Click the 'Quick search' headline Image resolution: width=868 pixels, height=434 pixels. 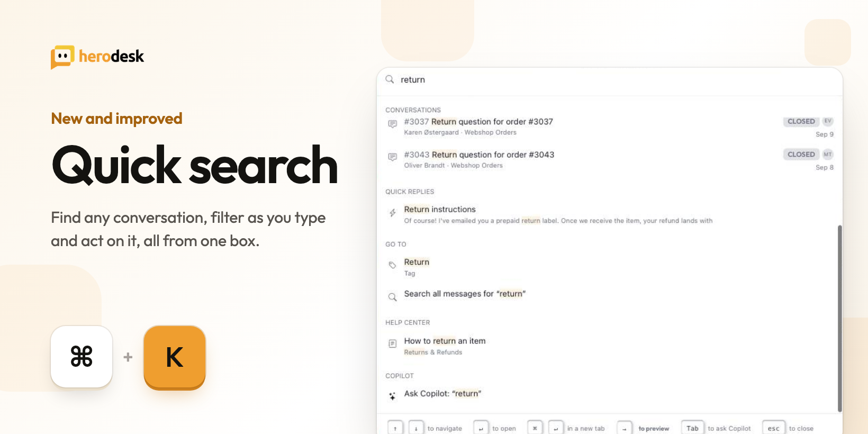click(195, 165)
